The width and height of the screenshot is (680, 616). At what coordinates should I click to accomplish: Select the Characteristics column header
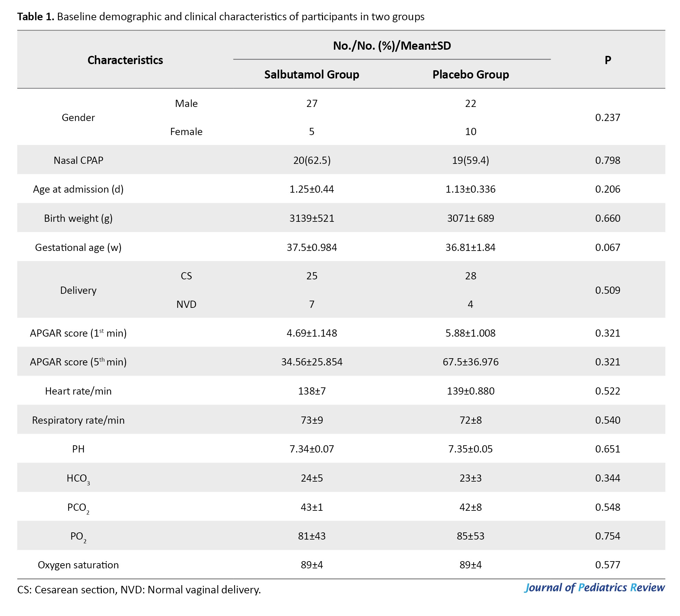pos(125,60)
